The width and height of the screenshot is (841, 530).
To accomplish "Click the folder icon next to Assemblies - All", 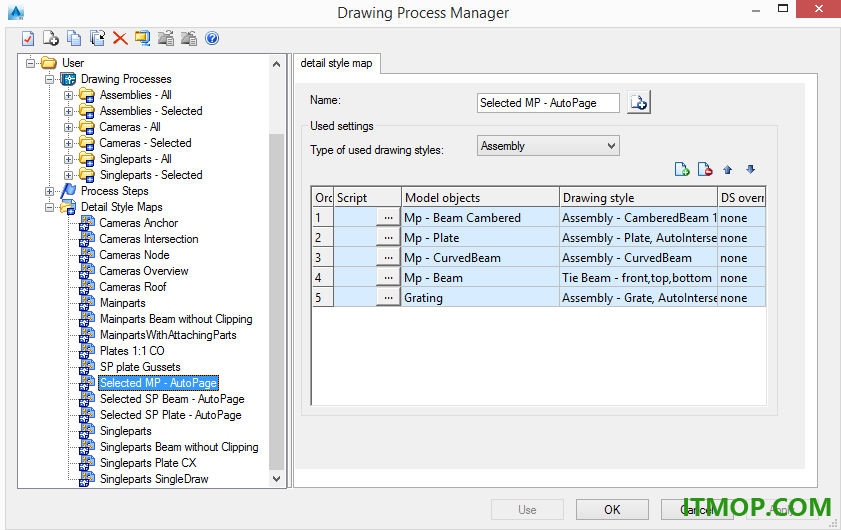I will (87, 95).
